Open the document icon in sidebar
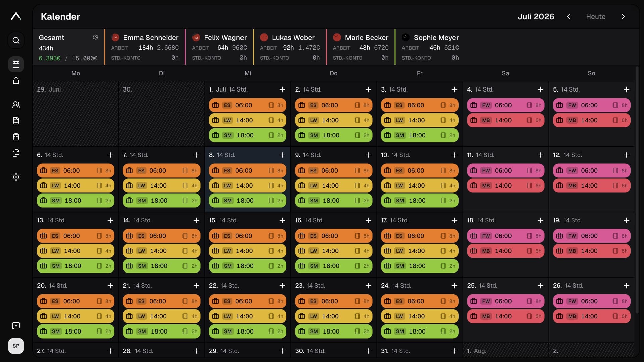The height and width of the screenshot is (362, 644). [x=16, y=121]
